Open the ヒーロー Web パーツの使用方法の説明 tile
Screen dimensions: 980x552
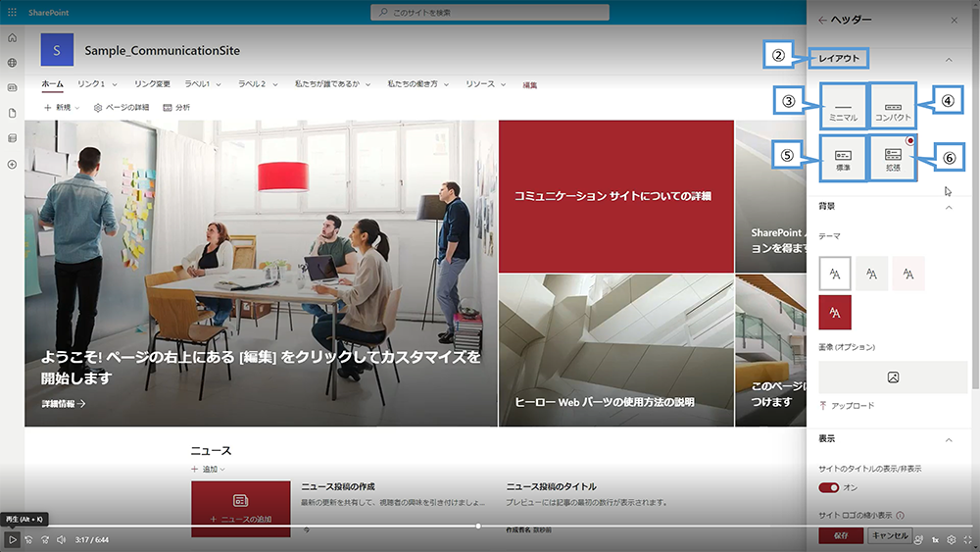pos(616,350)
